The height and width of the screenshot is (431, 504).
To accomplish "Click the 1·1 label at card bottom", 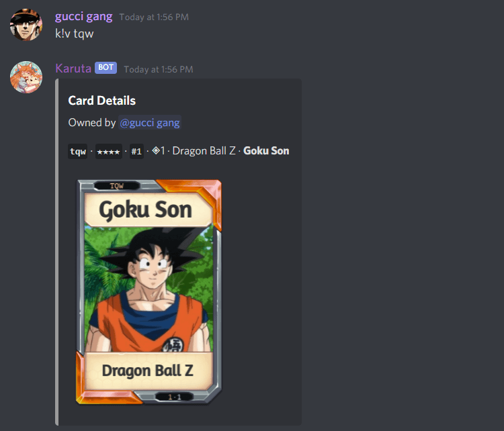I will [x=175, y=397].
